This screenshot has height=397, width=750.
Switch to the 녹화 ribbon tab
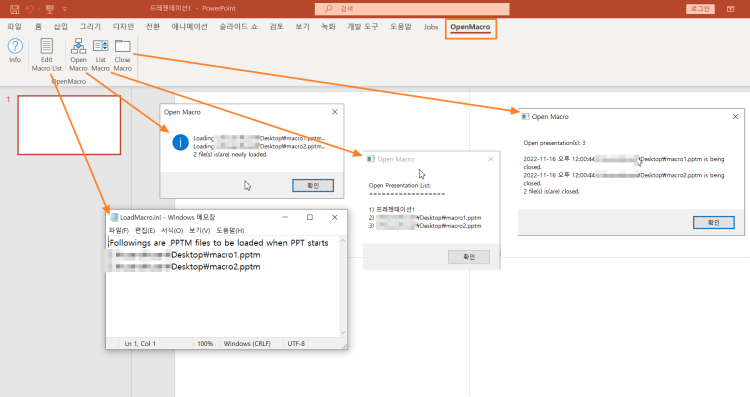pyautogui.click(x=328, y=27)
